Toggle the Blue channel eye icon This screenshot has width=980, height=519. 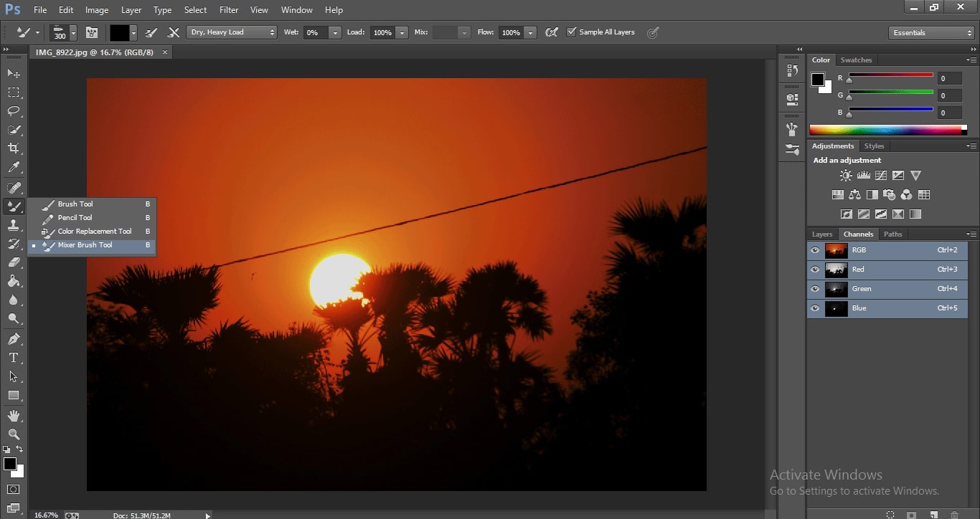tap(814, 308)
